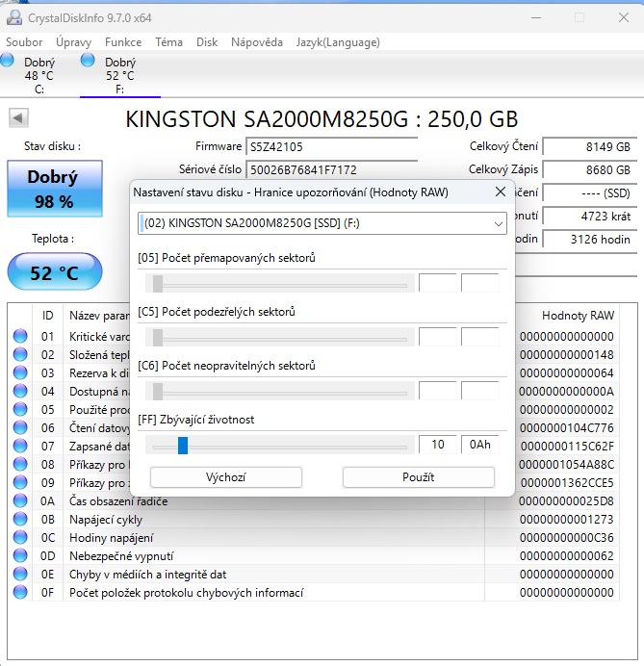
Task: Click status orb for attribute 08
Action: coord(20,464)
